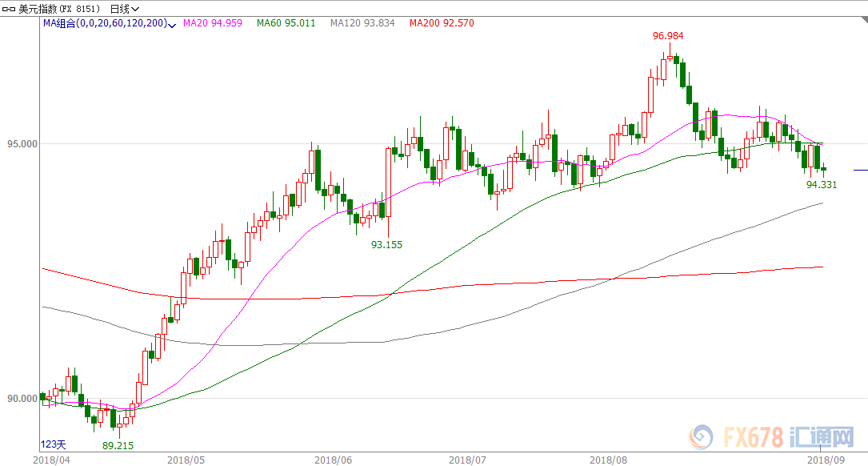Click the 2018/08 date axis label
Image resolution: width=868 pixels, height=466 pixels.
608,460
